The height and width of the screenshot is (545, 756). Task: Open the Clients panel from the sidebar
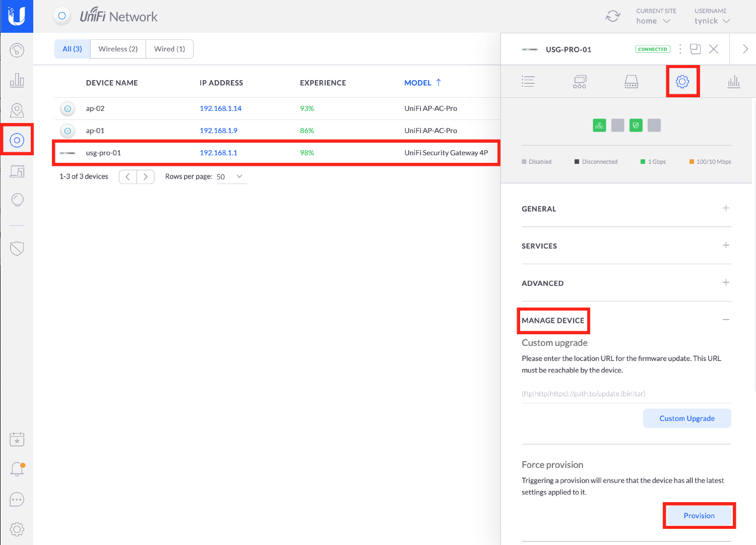coord(17,171)
